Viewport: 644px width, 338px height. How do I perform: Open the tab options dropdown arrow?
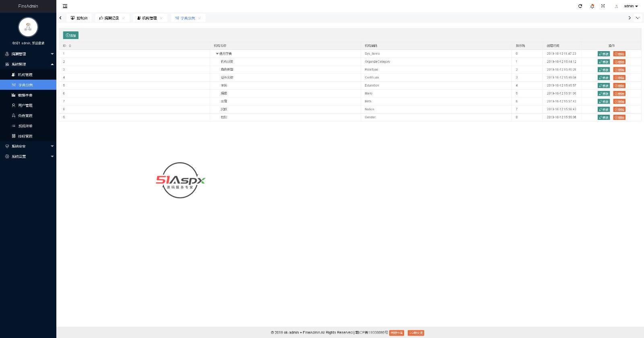(638, 18)
